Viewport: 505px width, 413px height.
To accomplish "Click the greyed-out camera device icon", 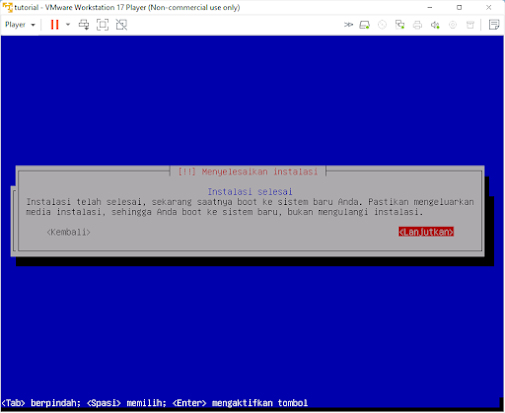I will [x=453, y=25].
